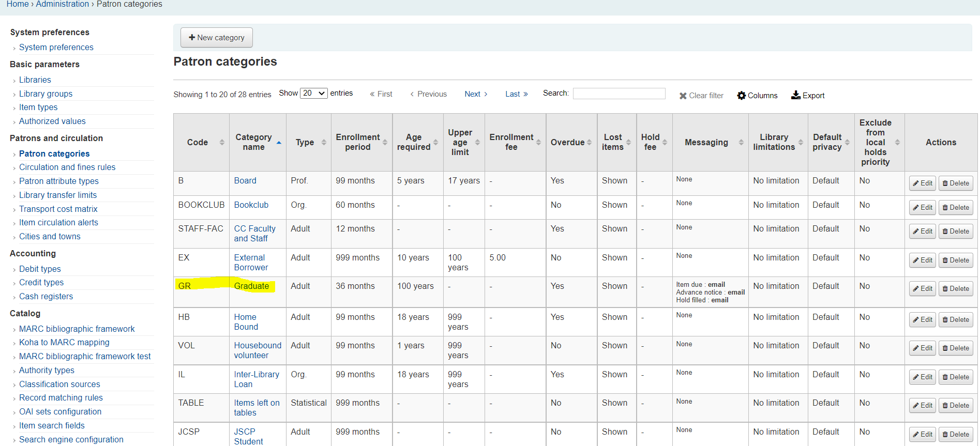Open Koha to MARC mapping link
980x446 pixels.
(x=64, y=343)
